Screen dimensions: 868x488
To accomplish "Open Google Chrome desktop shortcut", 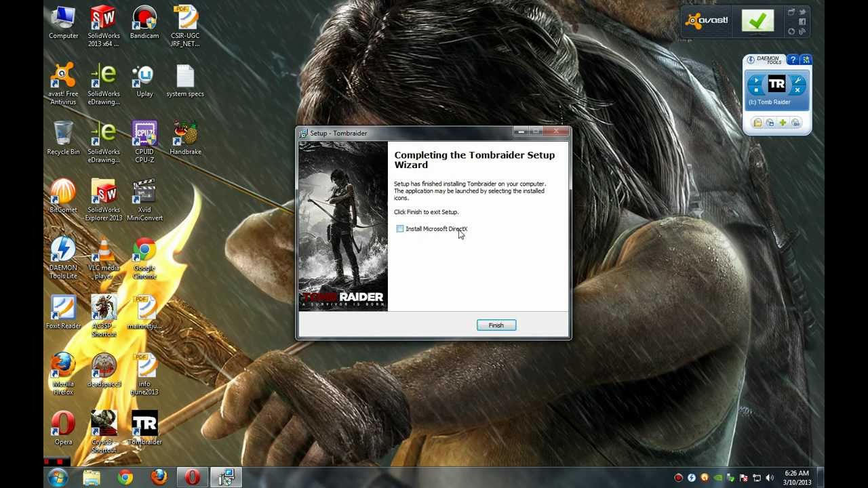I will pos(144,258).
